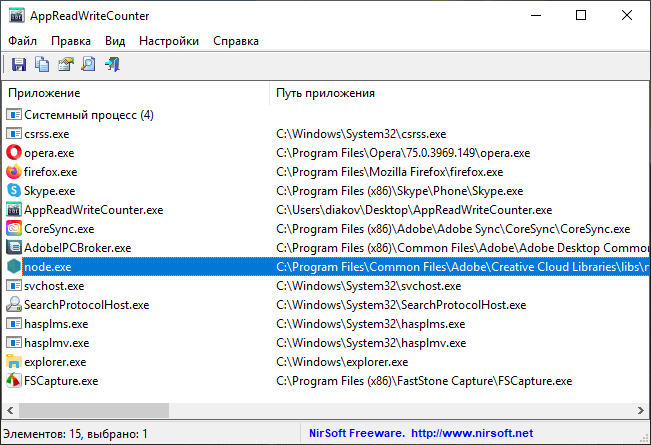Click the search icon beside SearchProtocolHost.exe
651x445 pixels.
[x=14, y=305]
